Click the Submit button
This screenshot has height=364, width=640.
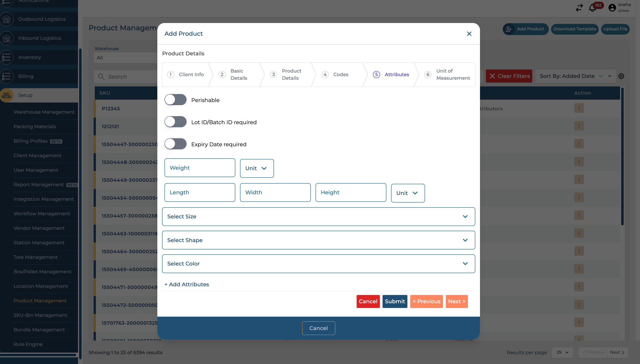[394, 301]
